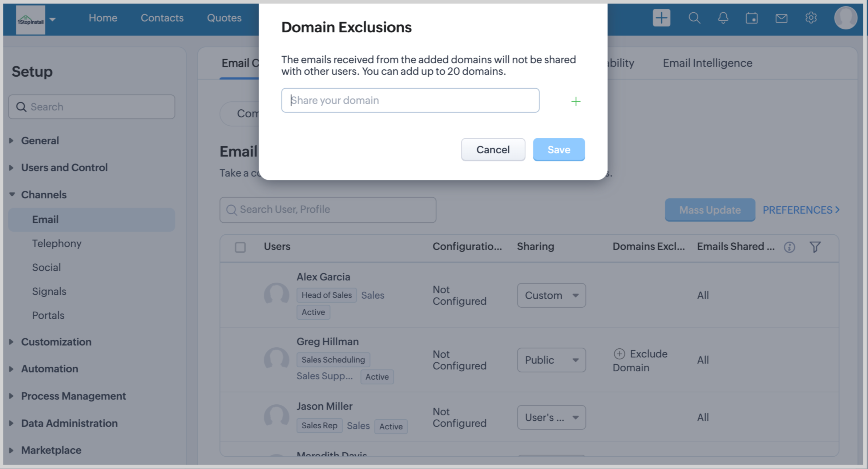Switch to the Email Intelligence tab
Viewport: 868px width, 469px height.
[707, 63]
